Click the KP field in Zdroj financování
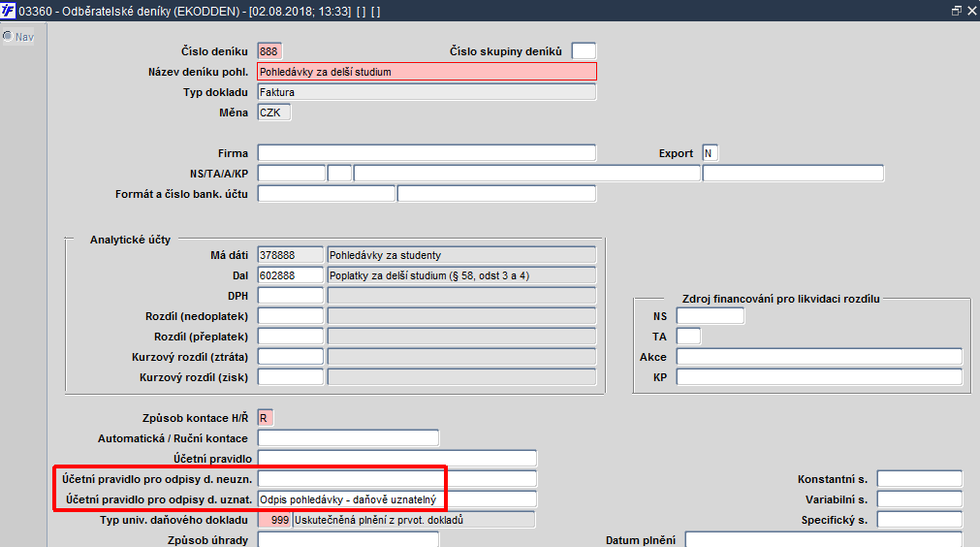This screenshot has height=547, width=980. click(819, 377)
